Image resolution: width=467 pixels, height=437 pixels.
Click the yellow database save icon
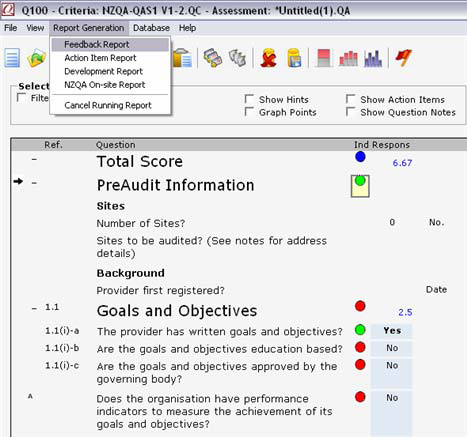click(294, 58)
